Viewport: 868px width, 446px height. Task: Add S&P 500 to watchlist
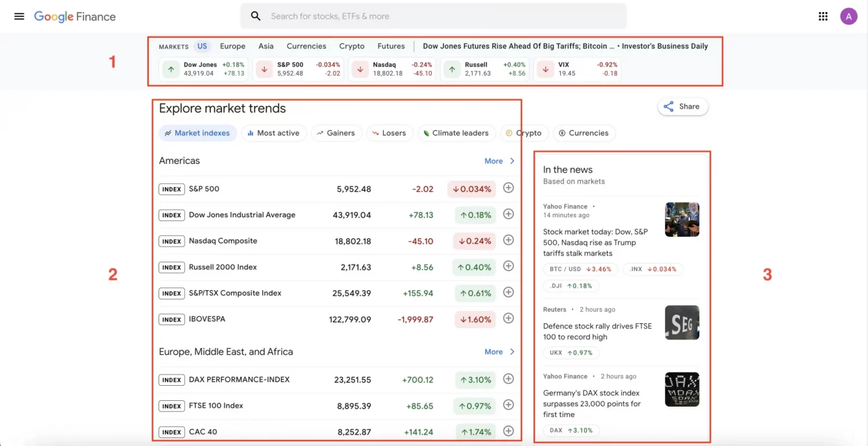[508, 188]
